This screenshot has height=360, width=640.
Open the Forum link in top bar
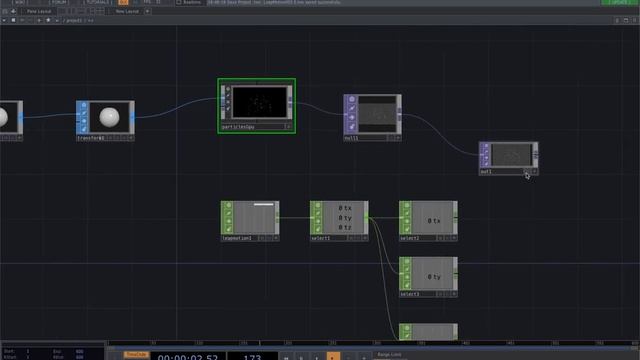pos(60,2)
